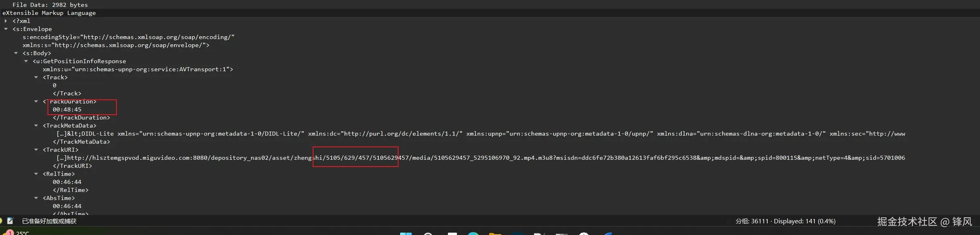Image resolution: width=980 pixels, height=235 pixels.
Task: Collapse the <s:Envelope node
Action: click(6, 29)
